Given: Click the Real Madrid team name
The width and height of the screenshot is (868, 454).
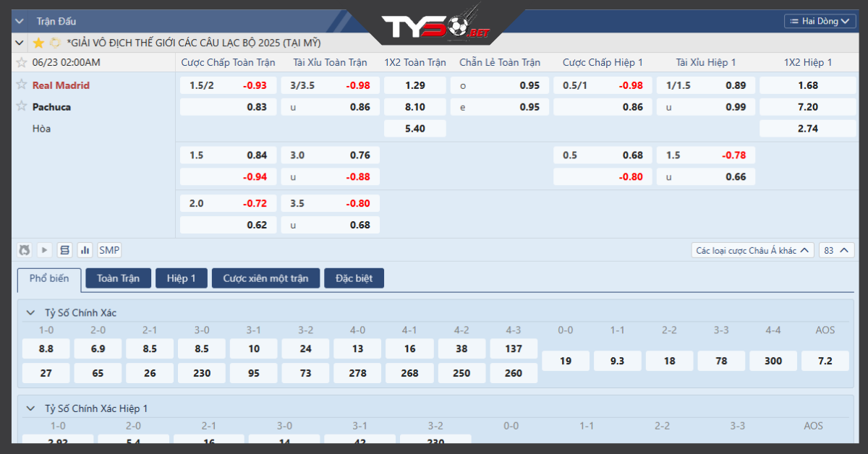Looking at the screenshot, I should pos(61,85).
